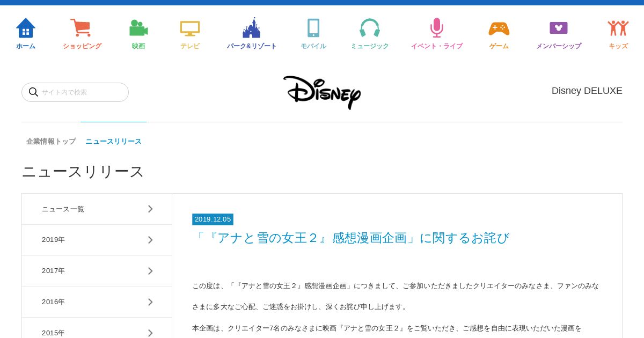Click the mobile phone icon

click(313, 28)
